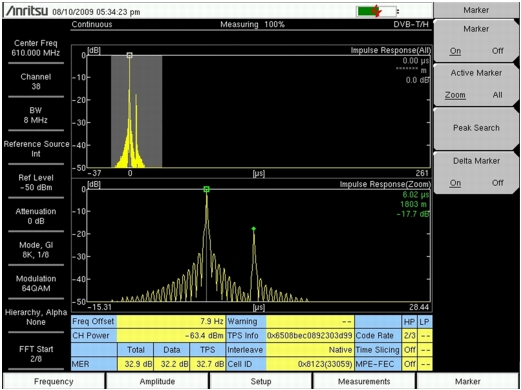Click the MPE-FEC HP value Off
Image resolution: width=521 pixels, height=390 pixels.
point(409,364)
